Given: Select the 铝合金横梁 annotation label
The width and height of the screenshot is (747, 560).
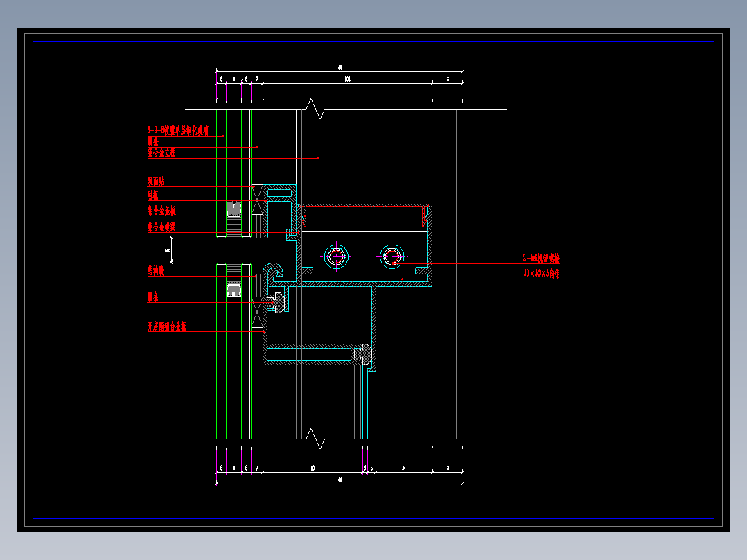Looking at the screenshot, I should (x=161, y=227).
